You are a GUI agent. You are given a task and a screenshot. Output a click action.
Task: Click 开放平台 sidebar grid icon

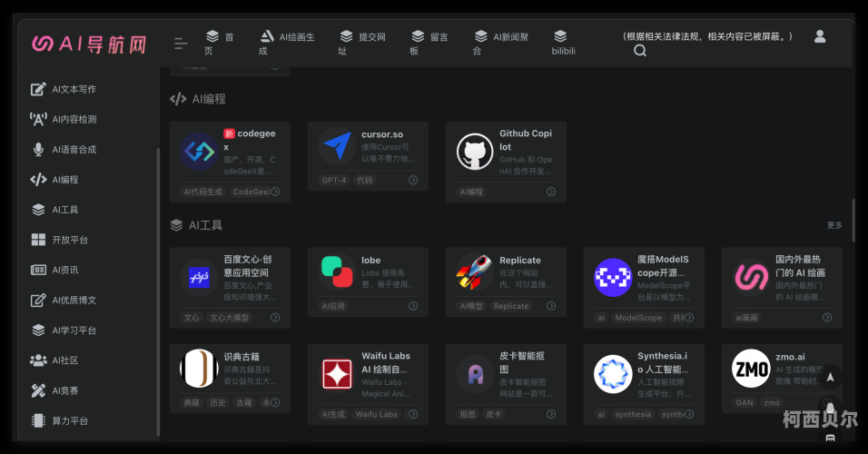(37, 240)
